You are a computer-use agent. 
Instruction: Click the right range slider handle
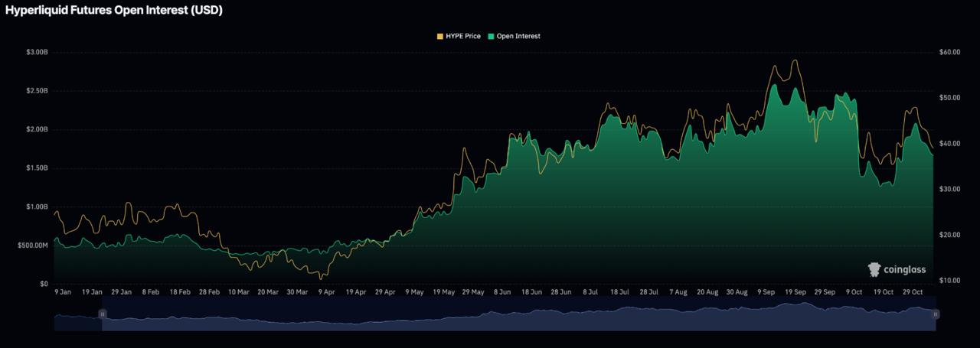pos(935,314)
